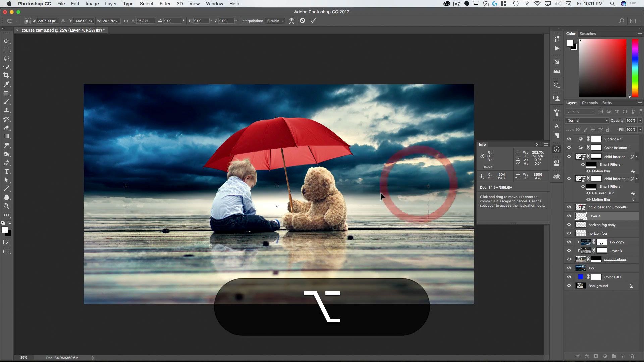Click the delete layer trash icon
The height and width of the screenshot is (362, 644).
point(632,356)
